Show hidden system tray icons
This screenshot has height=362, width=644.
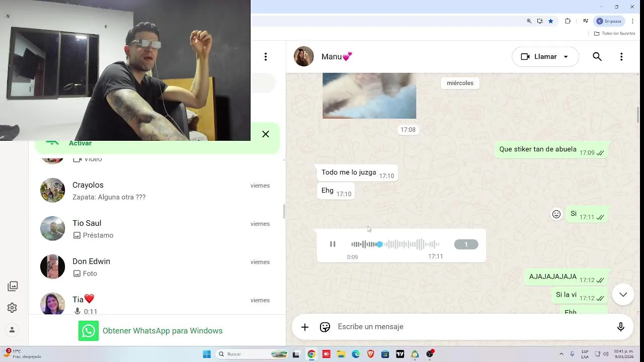(x=561, y=354)
